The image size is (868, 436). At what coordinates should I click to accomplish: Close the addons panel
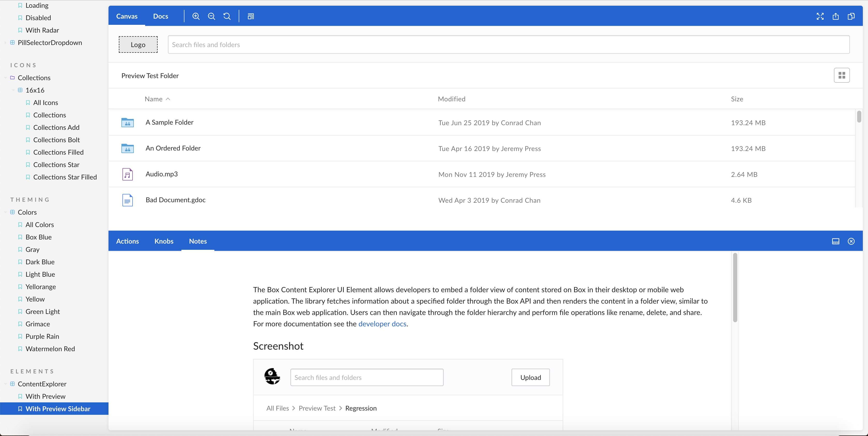pyautogui.click(x=851, y=241)
